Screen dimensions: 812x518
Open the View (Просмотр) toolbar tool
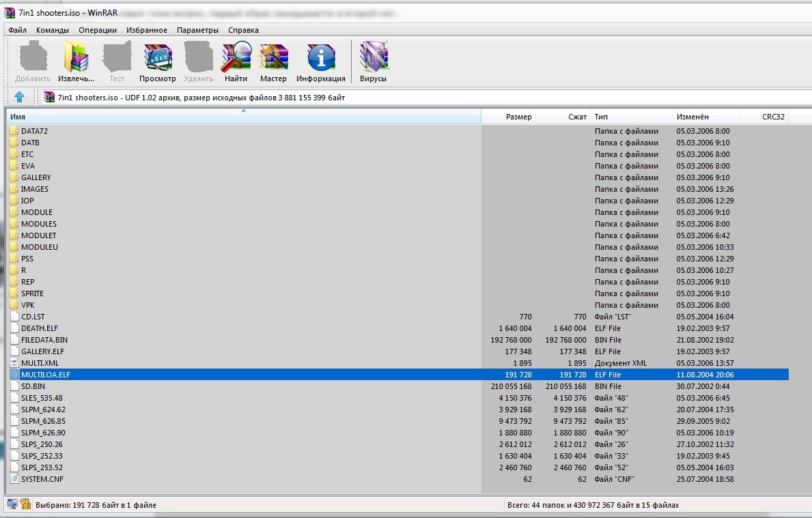(x=158, y=61)
